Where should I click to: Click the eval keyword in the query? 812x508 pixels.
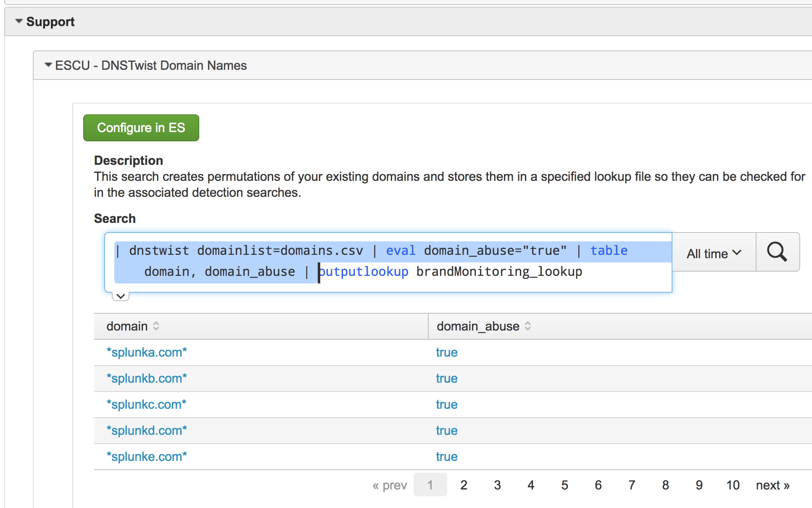pyautogui.click(x=401, y=251)
